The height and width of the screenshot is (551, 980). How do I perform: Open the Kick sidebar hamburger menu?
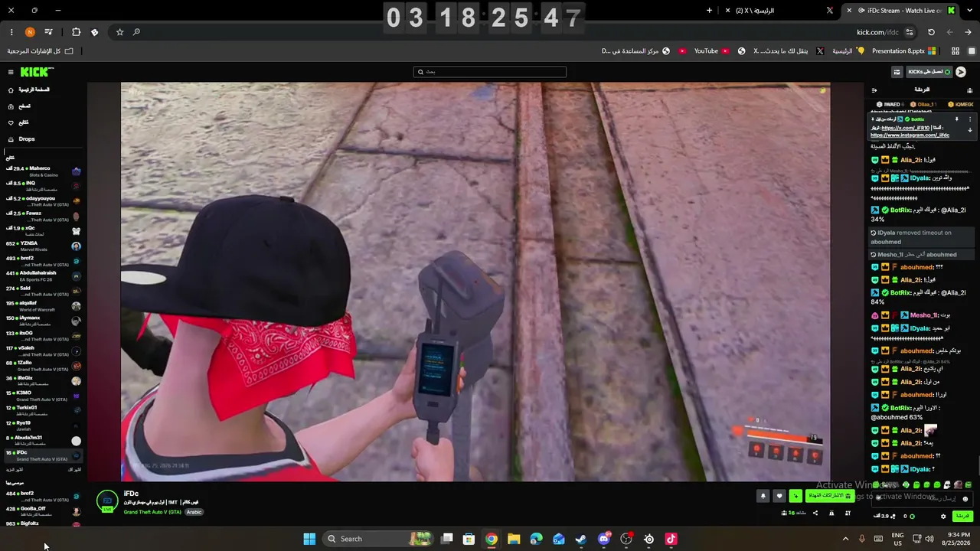(x=11, y=72)
